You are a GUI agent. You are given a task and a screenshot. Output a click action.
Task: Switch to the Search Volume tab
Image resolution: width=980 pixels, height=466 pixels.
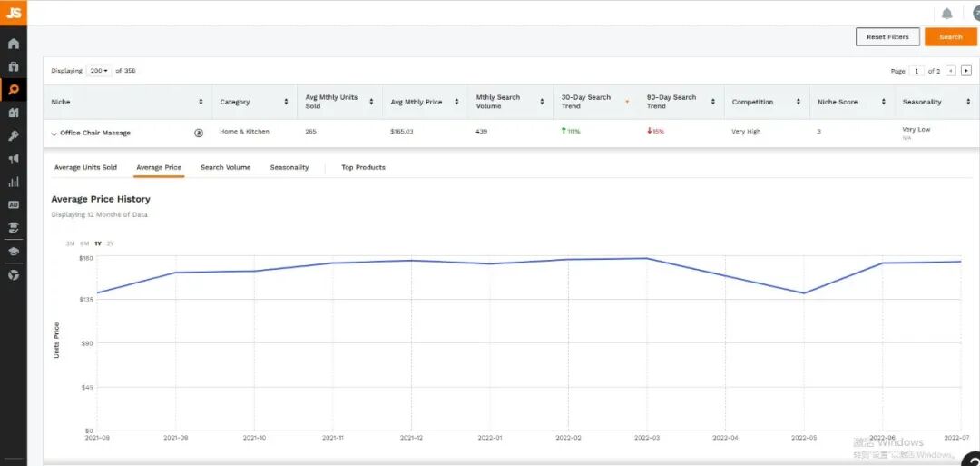pyautogui.click(x=226, y=168)
